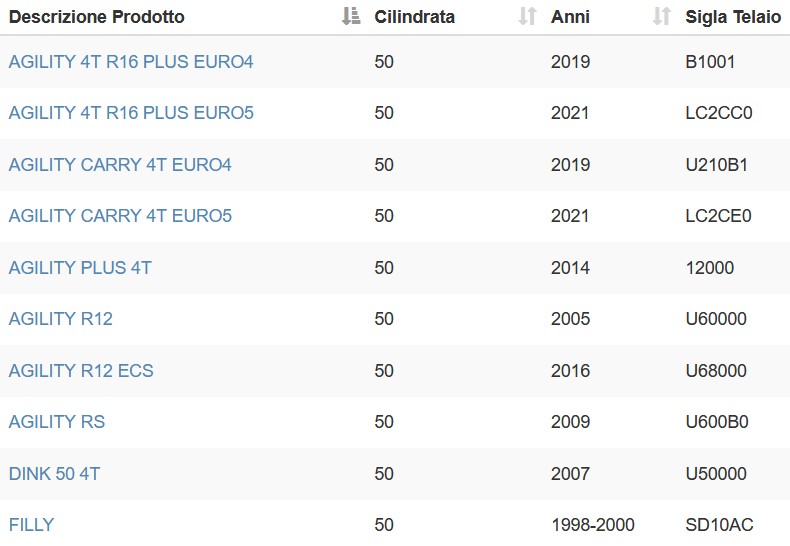Click the Cilindrata column sort arrows
This screenshot has width=790, height=546.
(528, 17)
